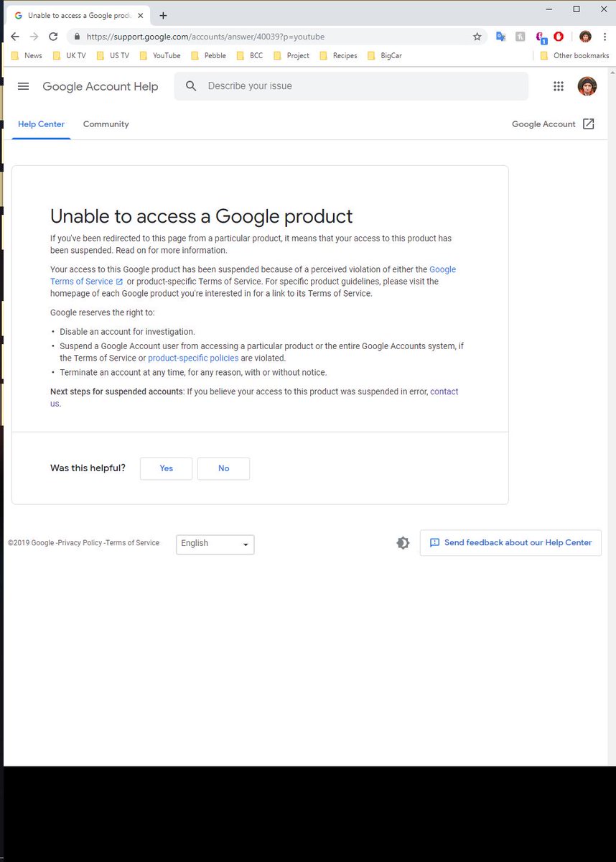Open the Chrome profile avatar in toolbar
This screenshot has height=862, width=616.
(x=585, y=37)
